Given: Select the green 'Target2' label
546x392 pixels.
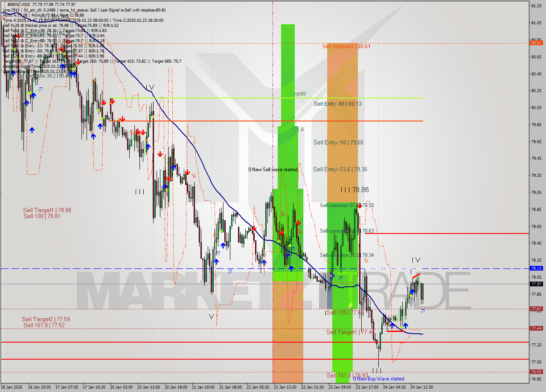Looking at the screenshot, I should point(297,93).
